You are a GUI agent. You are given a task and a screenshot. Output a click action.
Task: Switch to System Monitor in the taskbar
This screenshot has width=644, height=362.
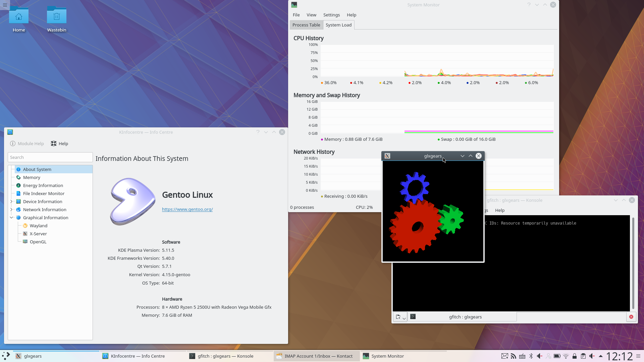[404, 356]
